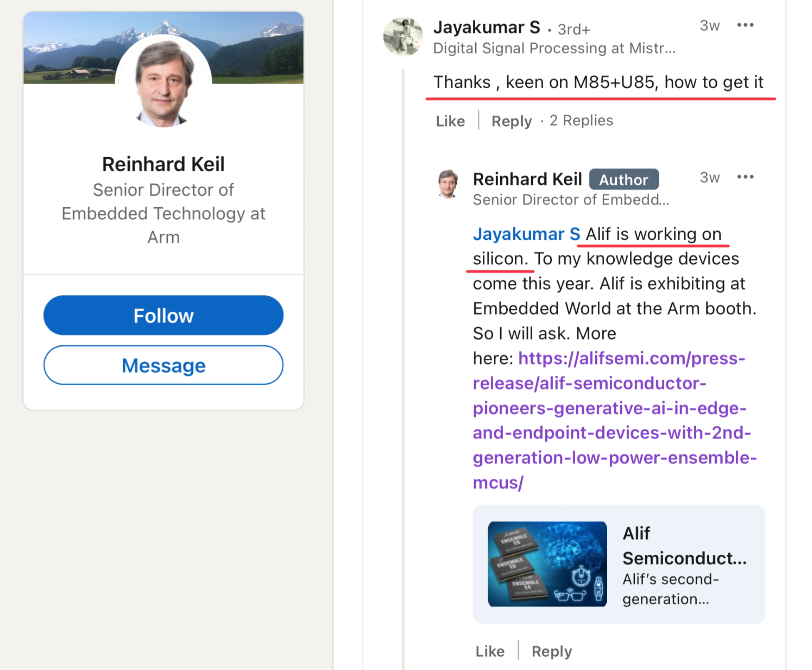This screenshot has height=670, width=812.
Task: Like Jayakumar S comment
Action: pyautogui.click(x=450, y=121)
